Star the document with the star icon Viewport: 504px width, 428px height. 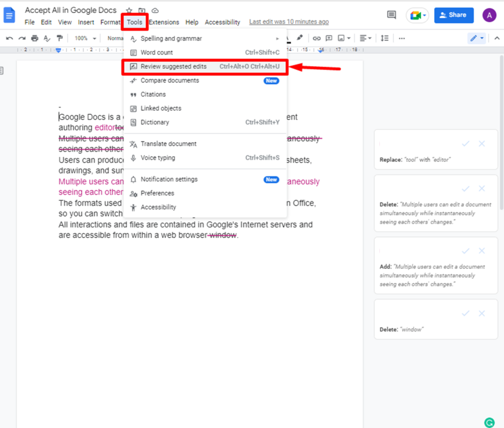tap(129, 11)
